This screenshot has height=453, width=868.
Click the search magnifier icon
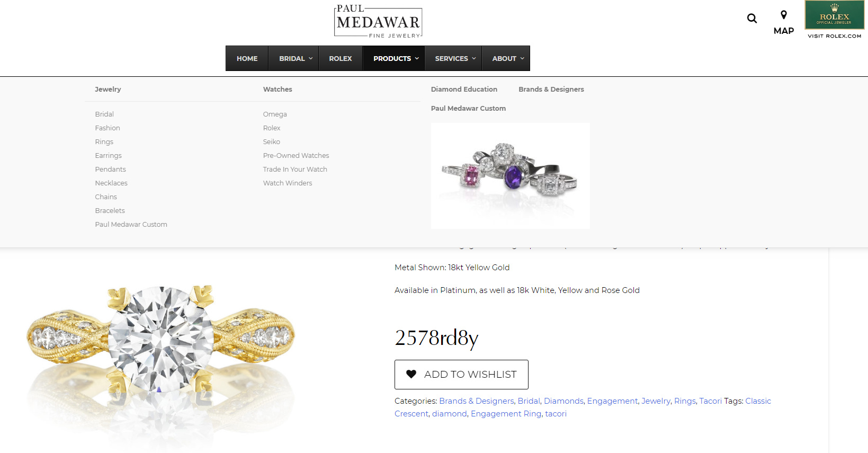click(x=751, y=19)
